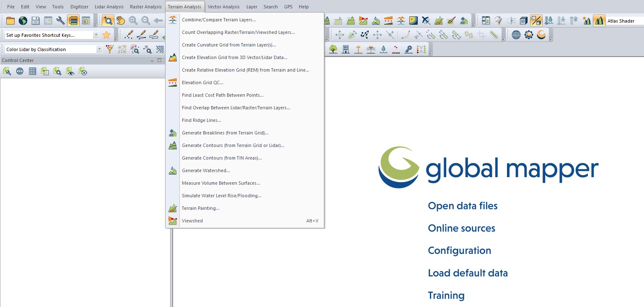Click the building icon in the toolbar

point(346,49)
